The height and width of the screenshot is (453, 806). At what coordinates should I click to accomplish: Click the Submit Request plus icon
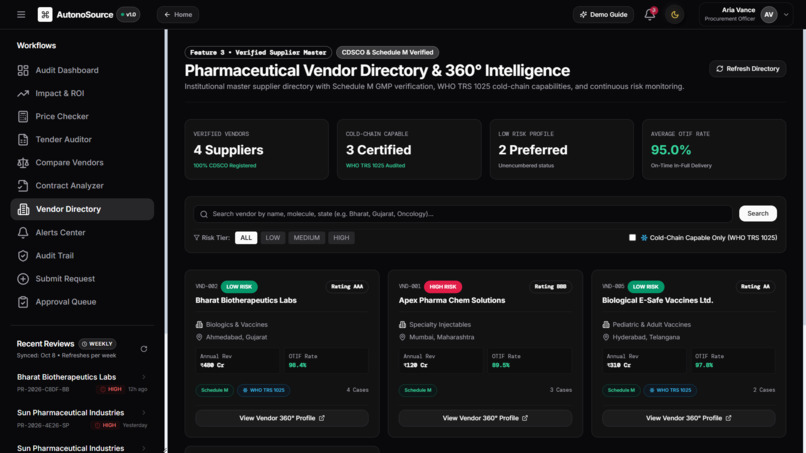23,279
